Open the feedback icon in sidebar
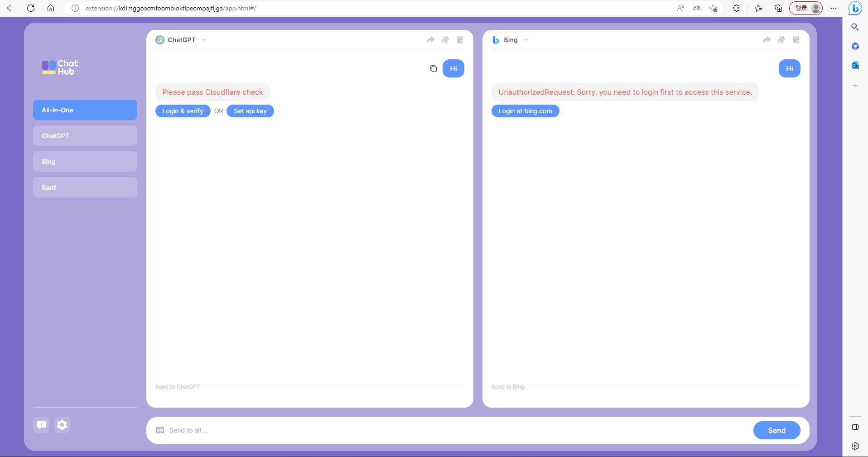Viewport: 868px width, 457px height. click(x=41, y=424)
